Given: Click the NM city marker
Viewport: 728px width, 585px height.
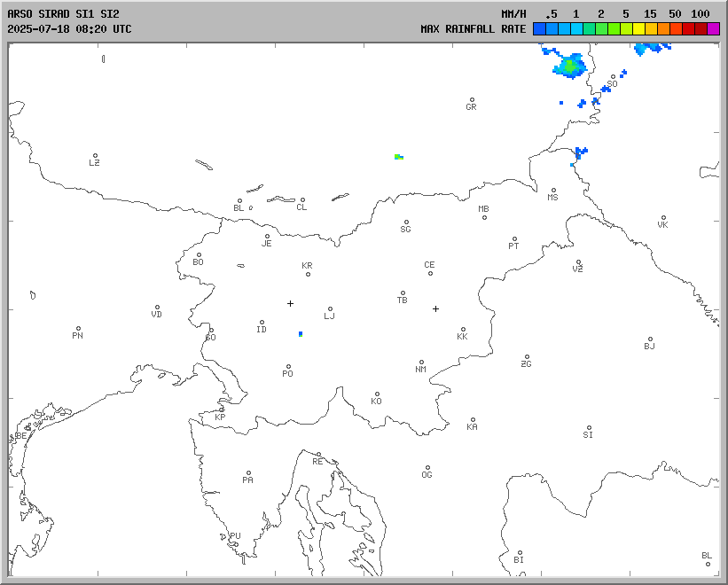Looking at the screenshot, I should (x=421, y=363).
